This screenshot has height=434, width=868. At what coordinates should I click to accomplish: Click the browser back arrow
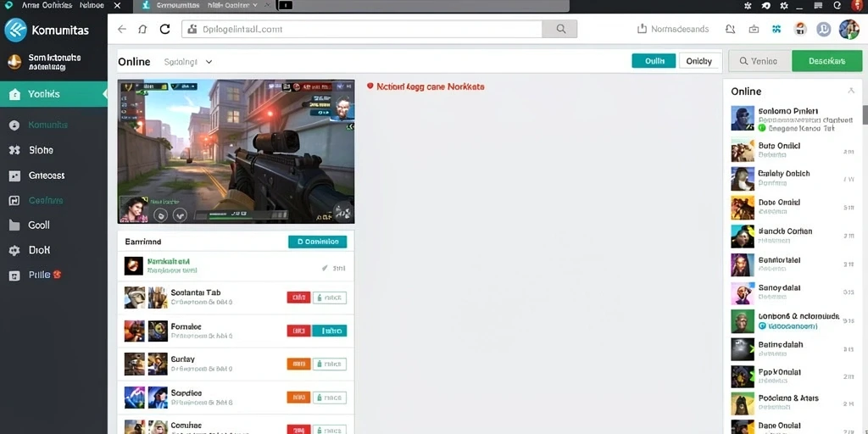pos(122,29)
